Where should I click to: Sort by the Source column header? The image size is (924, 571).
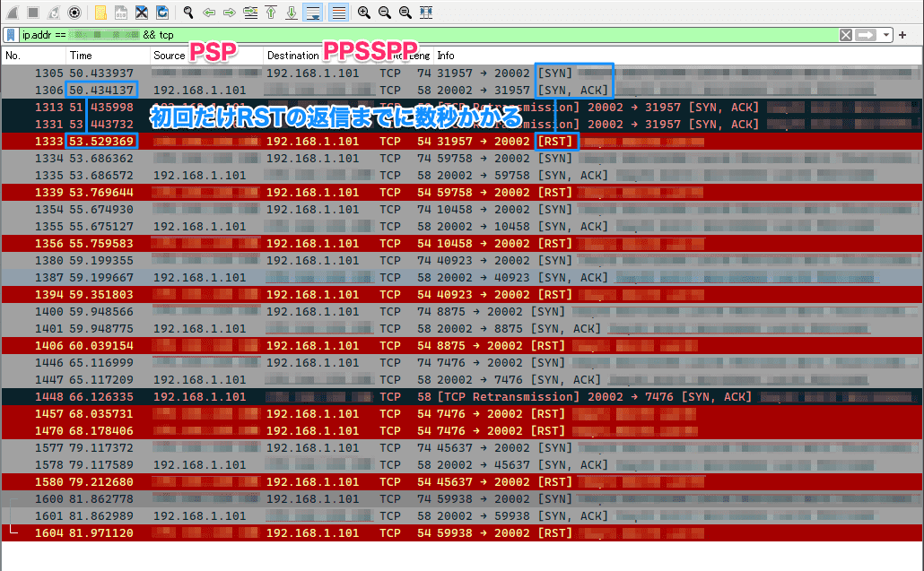tap(206, 56)
